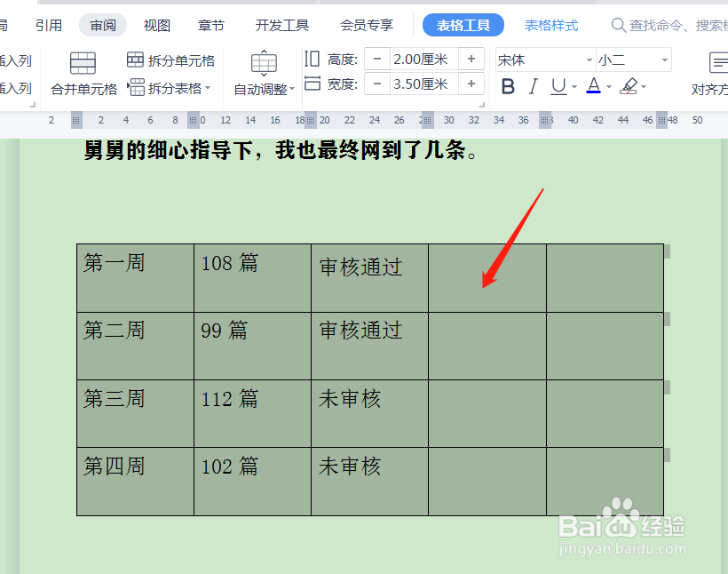Switch to the 章节 tab

[210, 25]
